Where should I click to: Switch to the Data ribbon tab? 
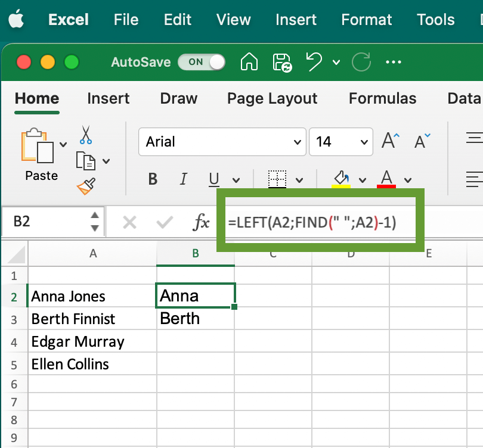465,99
